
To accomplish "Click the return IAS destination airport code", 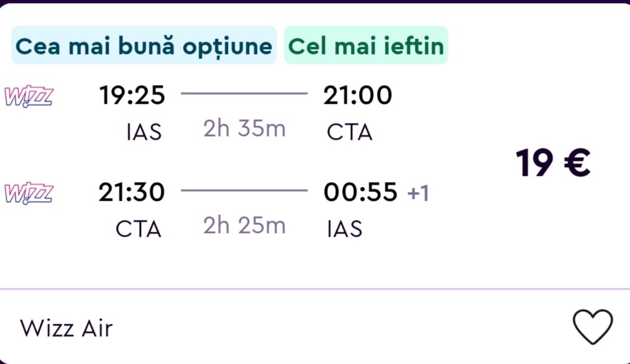I will 344,229.
